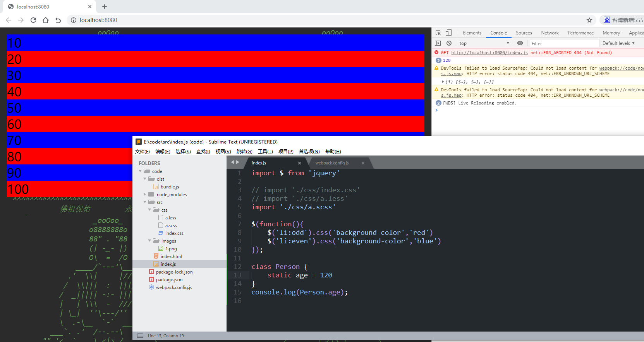This screenshot has height=342, width=644.
Task: Open index.html in sidebar
Action: [x=171, y=256]
